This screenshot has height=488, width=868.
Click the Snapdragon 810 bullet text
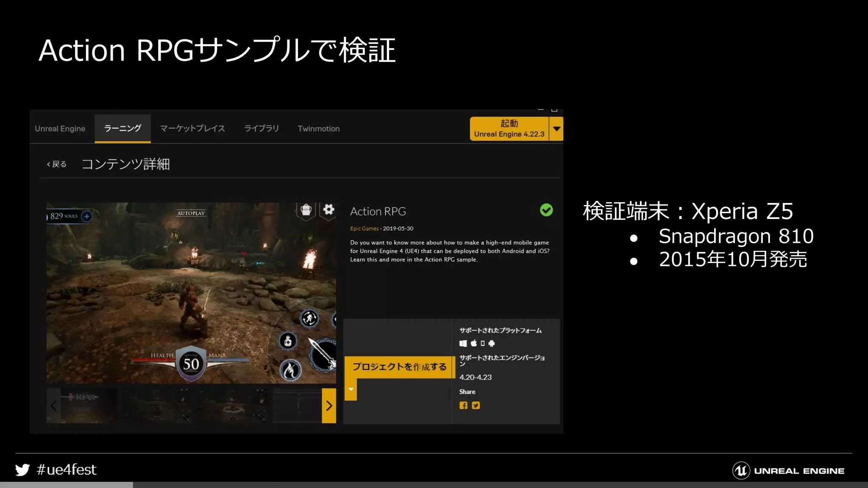(736, 236)
